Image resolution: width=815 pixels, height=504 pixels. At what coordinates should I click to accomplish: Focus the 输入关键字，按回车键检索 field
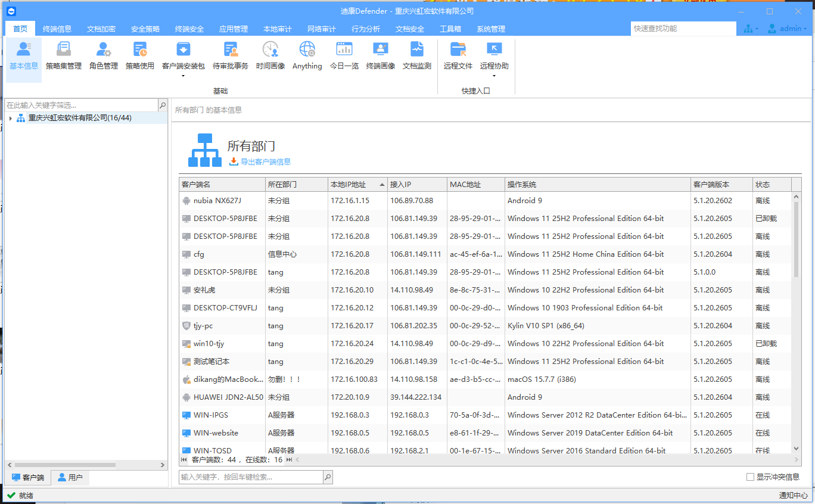coord(251,477)
